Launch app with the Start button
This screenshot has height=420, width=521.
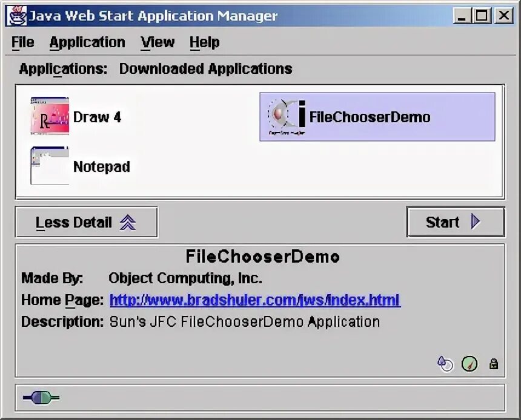(x=456, y=221)
